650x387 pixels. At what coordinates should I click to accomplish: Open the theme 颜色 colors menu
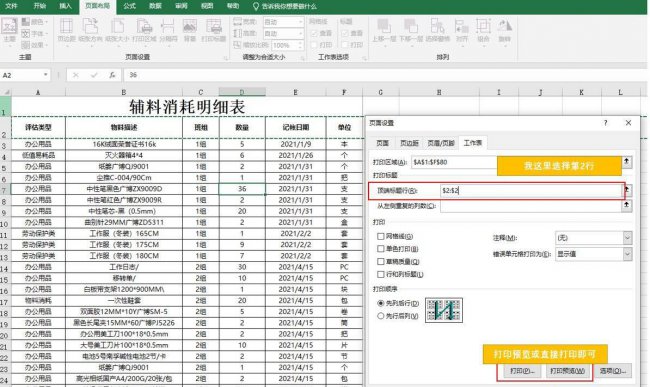[35, 22]
